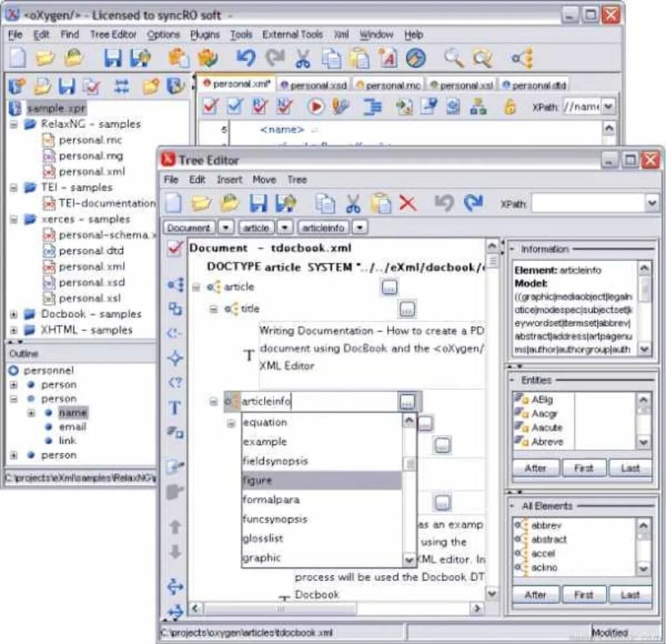Click Move down arrow in Tree Editor side toolbar

point(175,552)
